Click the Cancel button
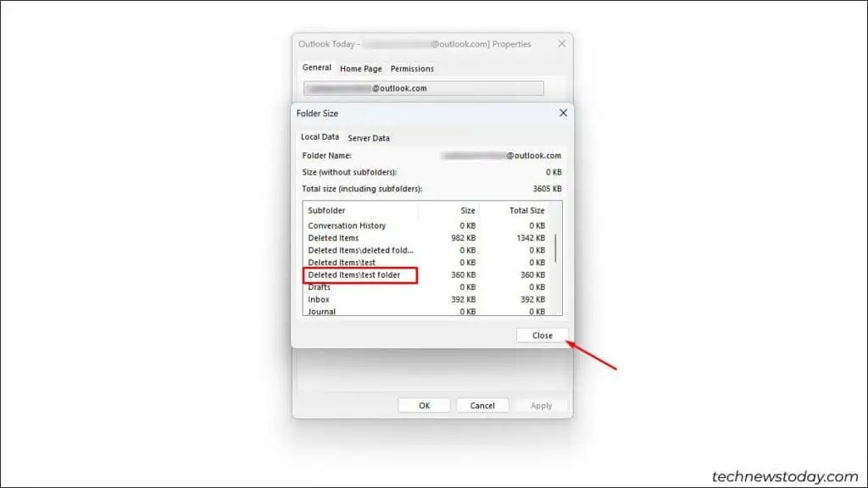The image size is (868, 488). pos(482,405)
